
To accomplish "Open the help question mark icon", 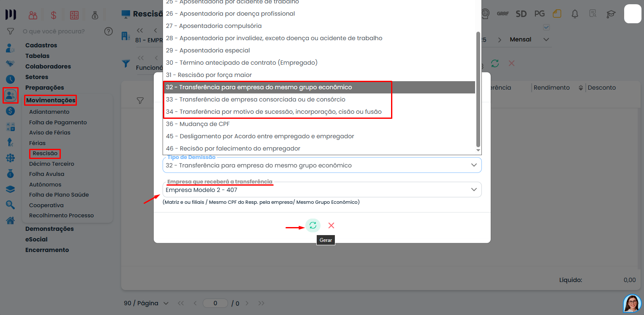I will (x=109, y=31).
